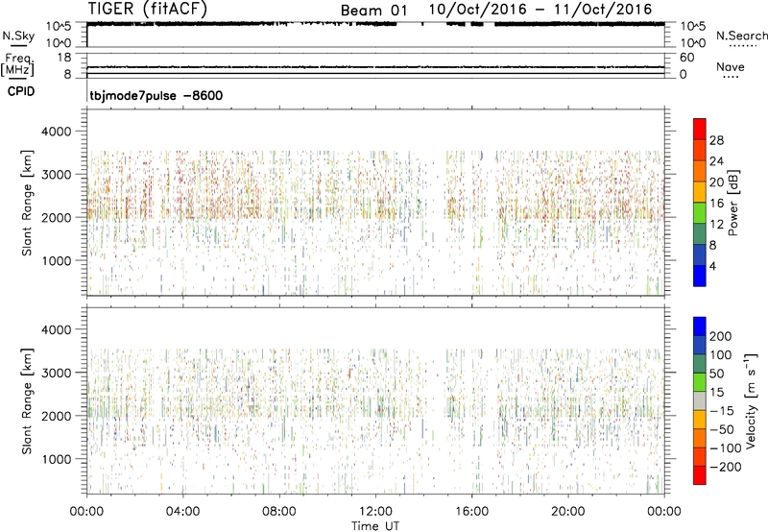Click the 04:00 time axis tick label
The width and height of the screenshot is (768, 532).
182,512
